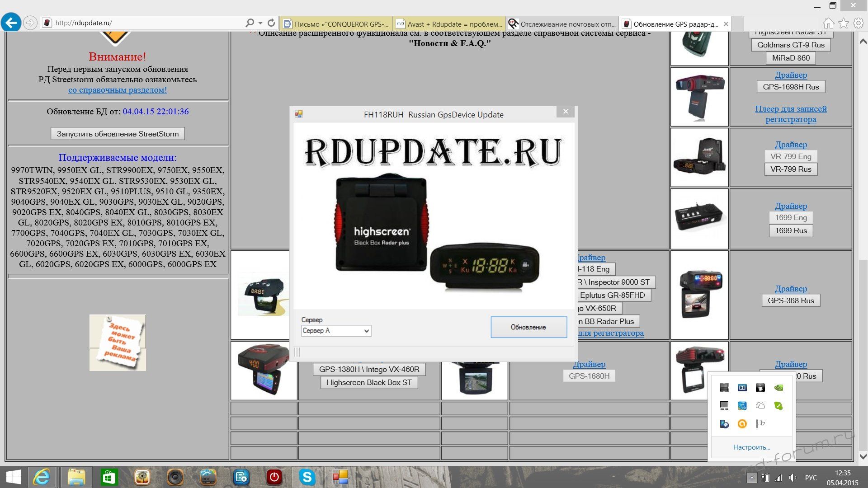Click Запустить обновление StreetStorm button

point(118,134)
